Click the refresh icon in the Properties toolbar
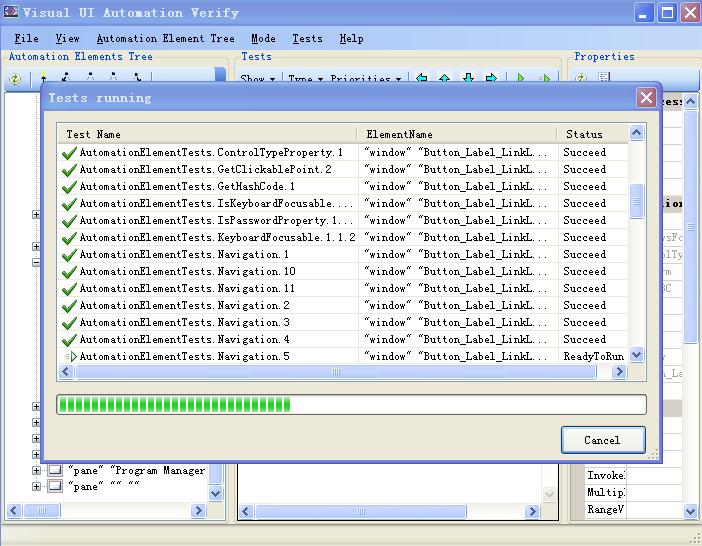Image resolution: width=702 pixels, height=546 pixels. (581, 78)
